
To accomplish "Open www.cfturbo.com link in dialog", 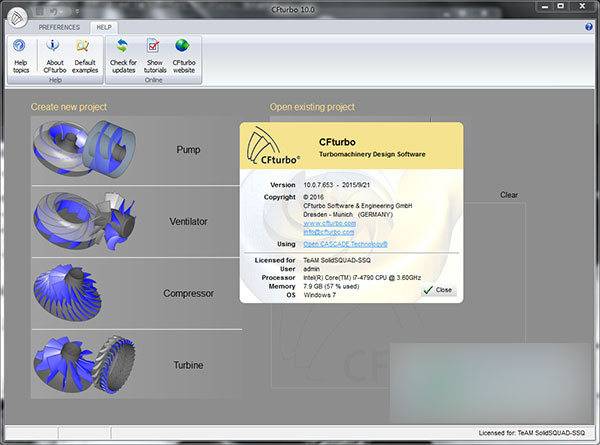I will [x=329, y=223].
